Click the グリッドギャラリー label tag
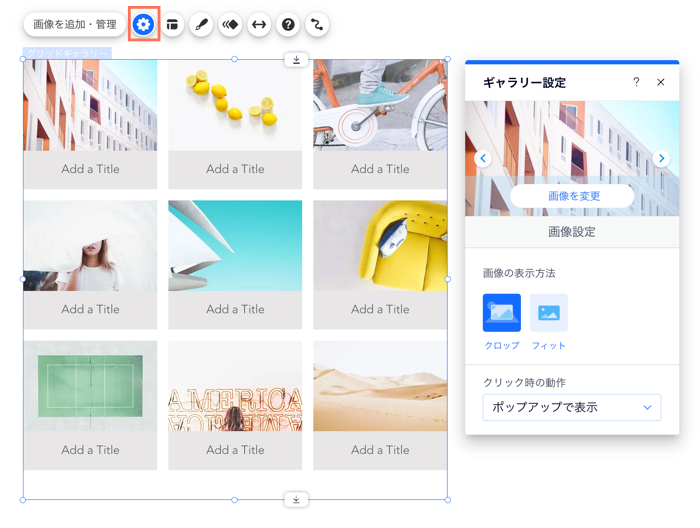 [x=67, y=53]
